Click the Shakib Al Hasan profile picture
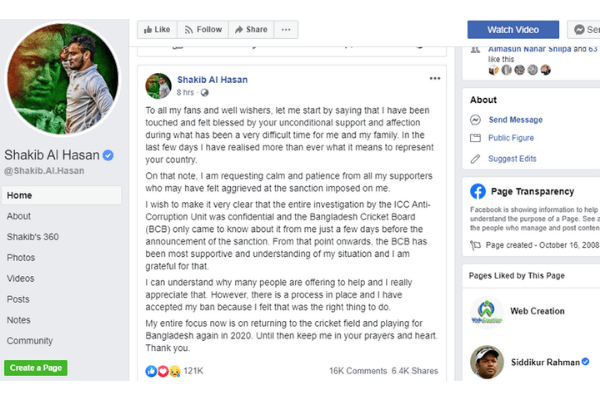 [x=63, y=78]
